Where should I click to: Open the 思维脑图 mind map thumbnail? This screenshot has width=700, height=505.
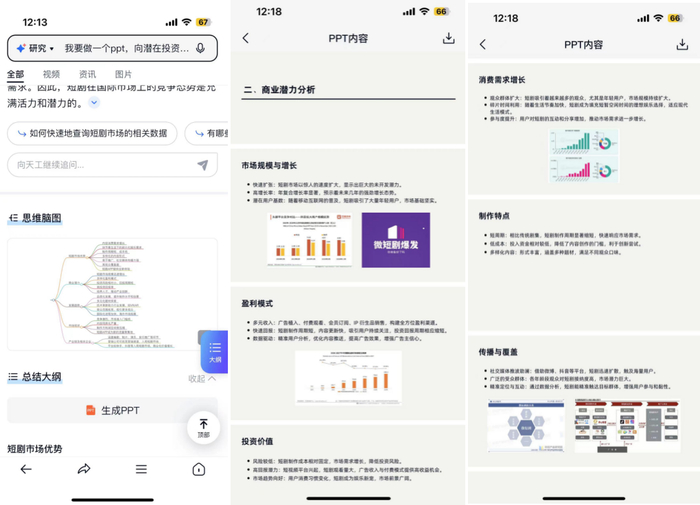(x=112, y=295)
